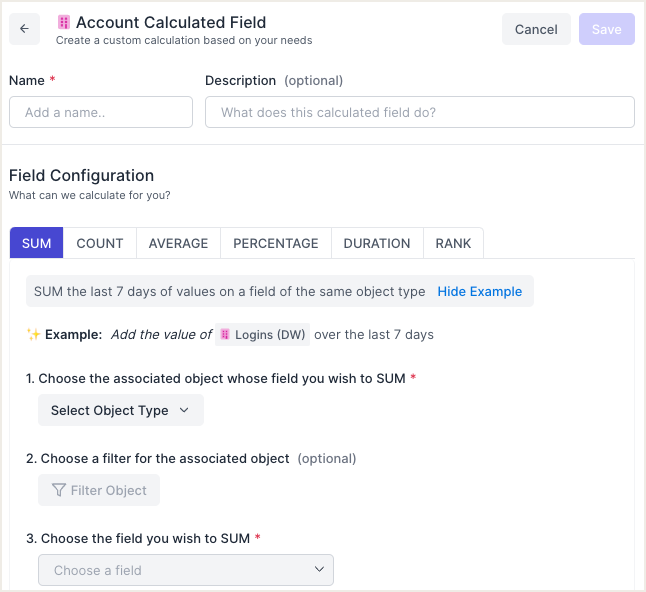Open the PERCENTAGE tab
The width and height of the screenshot is (646, 592).
click(x=276, y=243)
